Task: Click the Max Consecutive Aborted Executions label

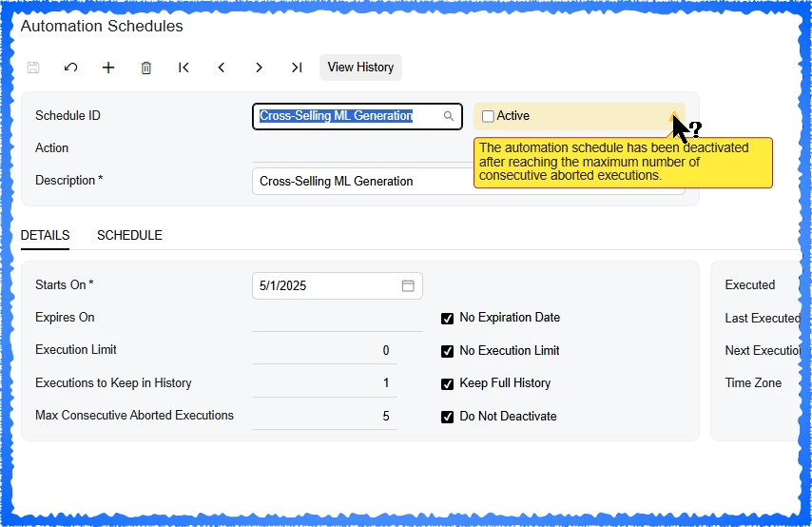Action: click(135, 416)
